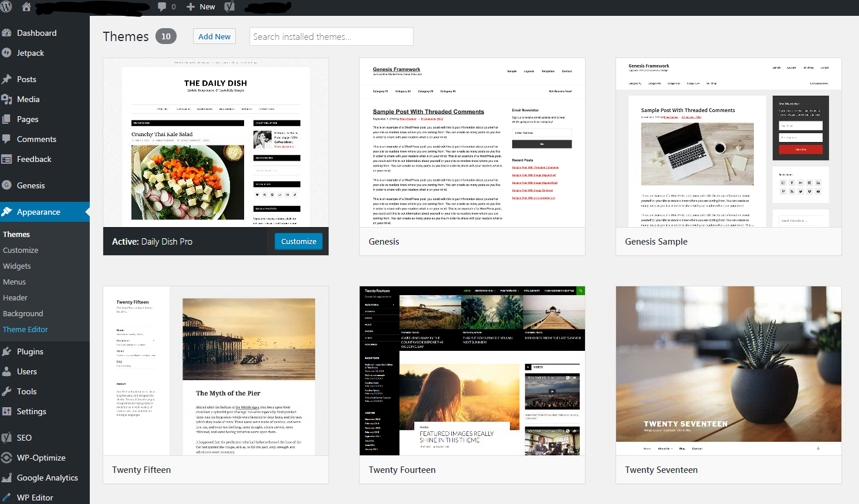Click the Add New theme button
The image size is (859, 504).
tap(214, 36)
